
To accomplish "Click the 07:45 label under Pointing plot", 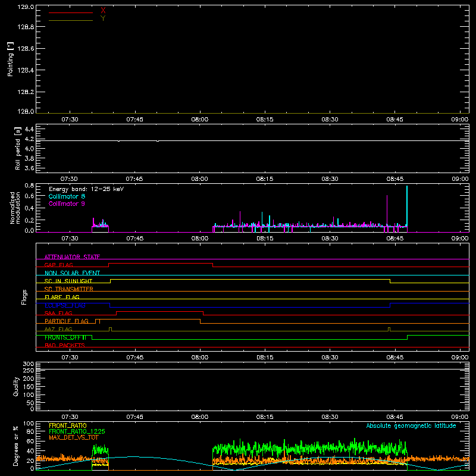I will [x=135, y=120].
